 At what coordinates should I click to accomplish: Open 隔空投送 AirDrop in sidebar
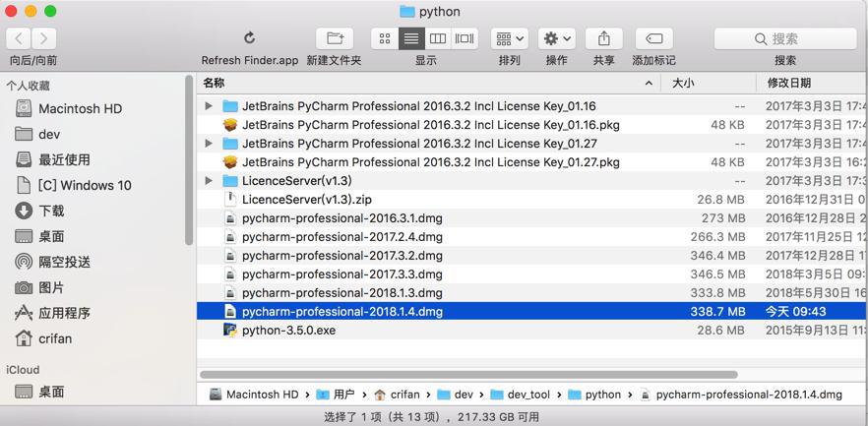(x=64, y=262)
